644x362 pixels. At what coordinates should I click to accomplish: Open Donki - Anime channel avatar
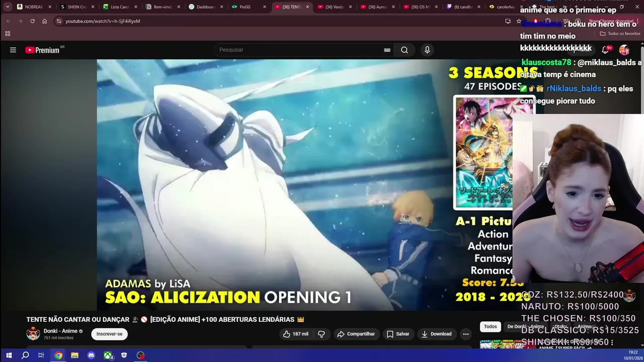33,334
